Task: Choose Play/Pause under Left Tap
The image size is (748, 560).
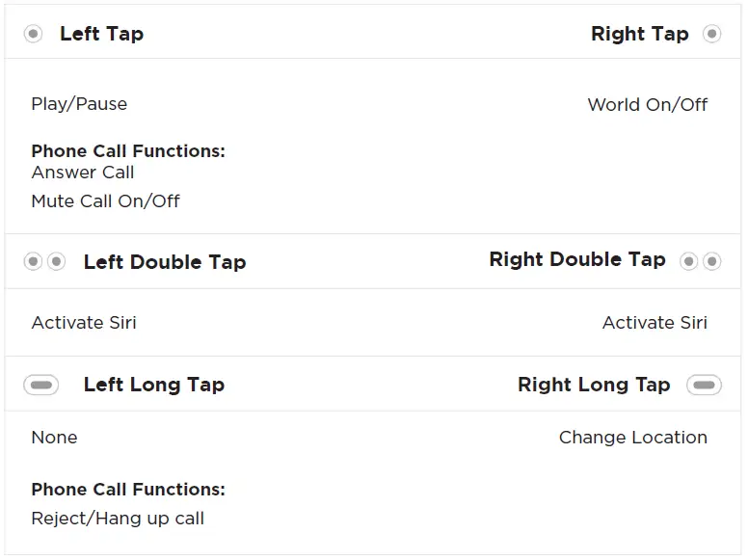Action: coord(79,104)
